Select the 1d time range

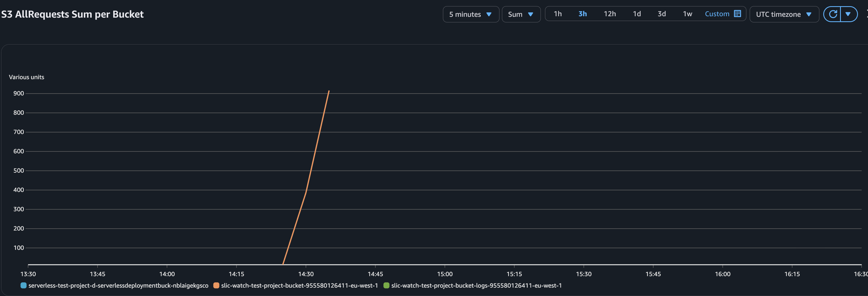click(636, 14)
